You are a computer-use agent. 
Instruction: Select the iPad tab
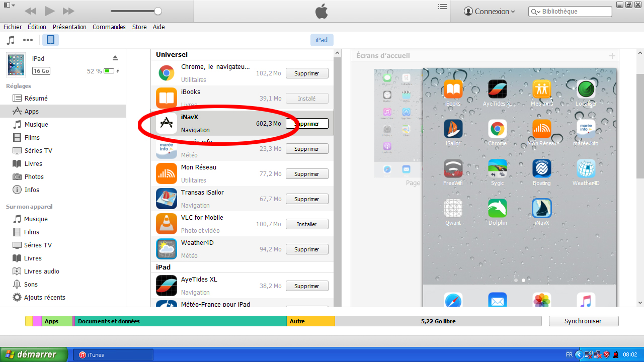click(x=321, y=40)
